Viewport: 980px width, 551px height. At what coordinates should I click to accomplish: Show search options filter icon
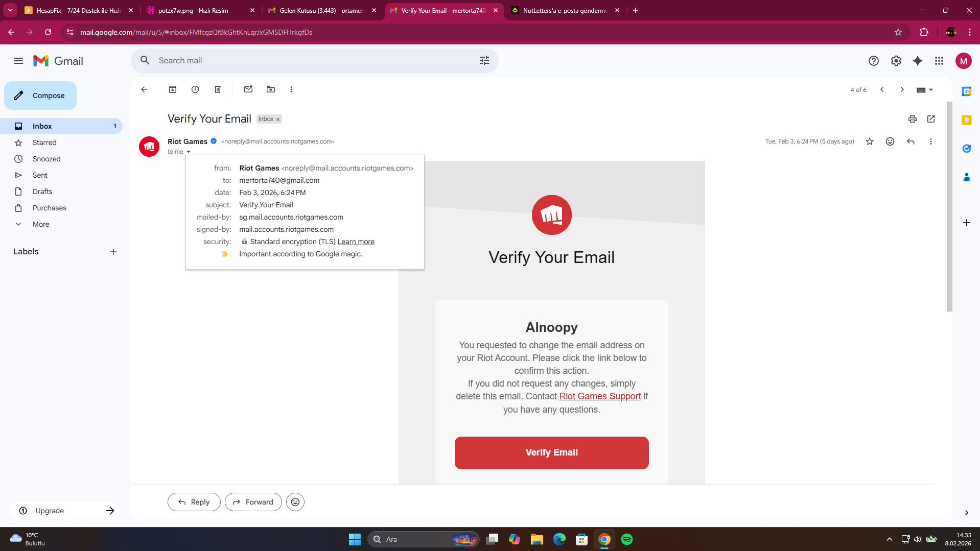click(484, 61)
